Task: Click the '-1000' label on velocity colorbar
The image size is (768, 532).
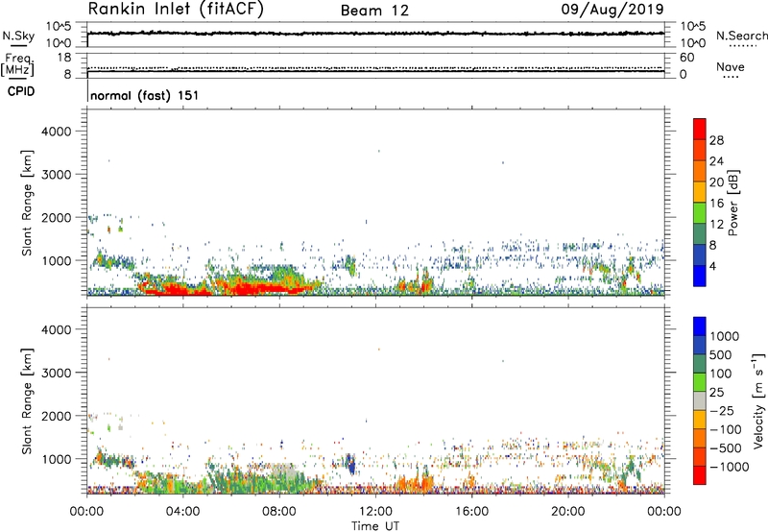Action: coord(730,467)
